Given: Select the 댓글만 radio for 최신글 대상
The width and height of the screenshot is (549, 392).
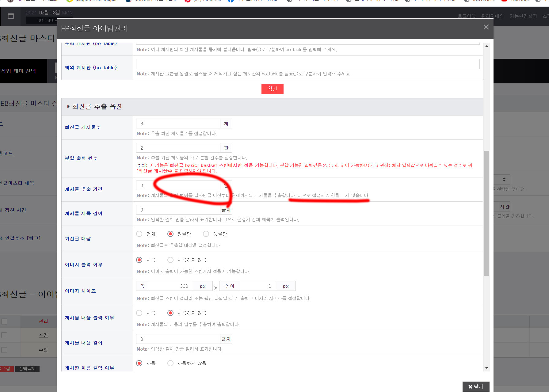Looking at the screenshot, I should point(206,234).
